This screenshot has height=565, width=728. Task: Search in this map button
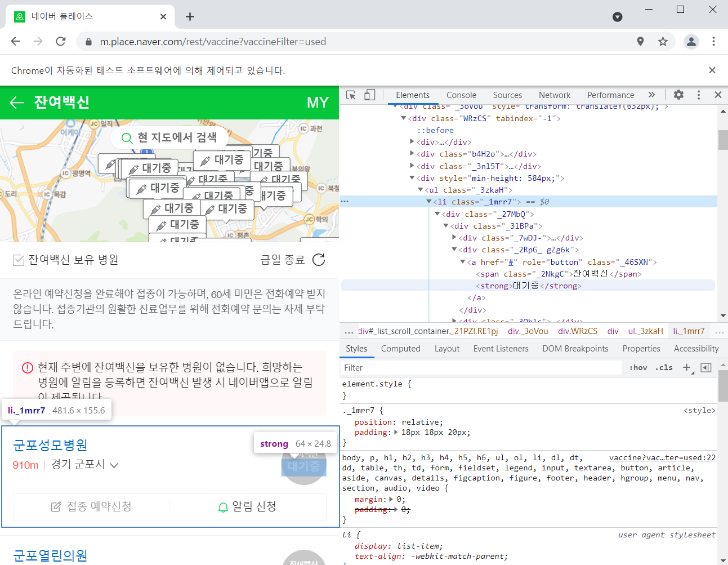pos(169,137)
